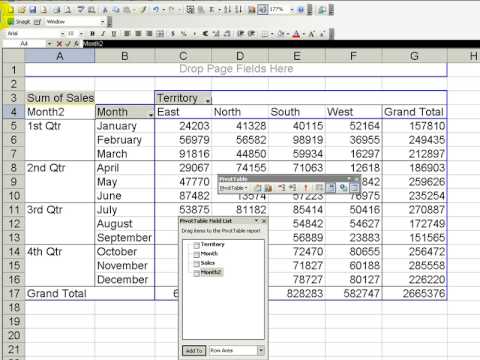
Task: Click the Month2 field cell
Action: [60, 112]
